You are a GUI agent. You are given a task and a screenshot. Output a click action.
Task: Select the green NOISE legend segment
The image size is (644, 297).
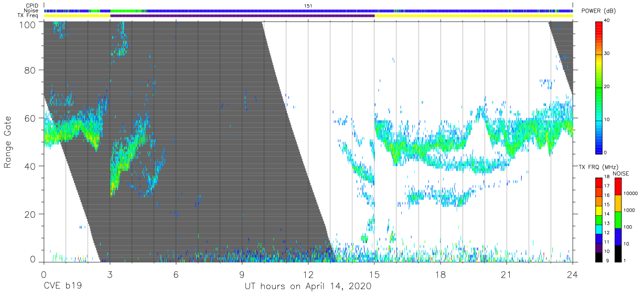(x=618, y=219)
